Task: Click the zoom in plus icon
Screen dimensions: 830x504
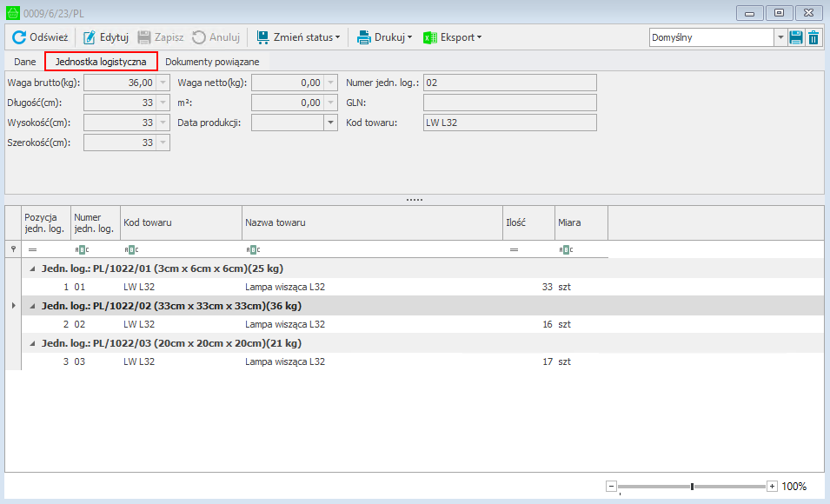Action: (772, 487)
